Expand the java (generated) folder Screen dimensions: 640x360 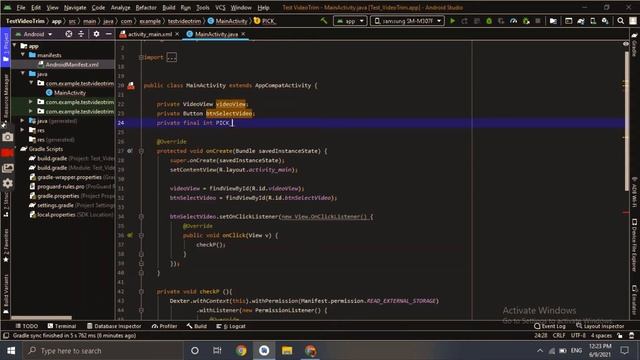point(23,120)
